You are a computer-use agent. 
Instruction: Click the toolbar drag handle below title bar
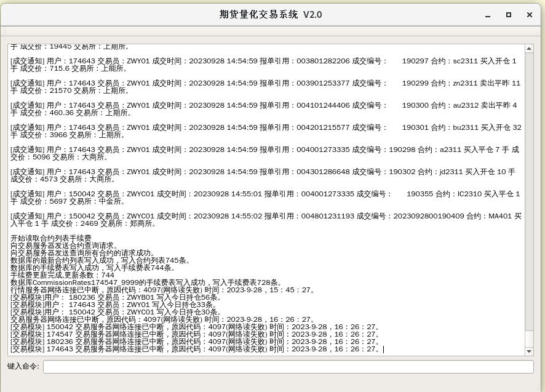tap(3, 31)
